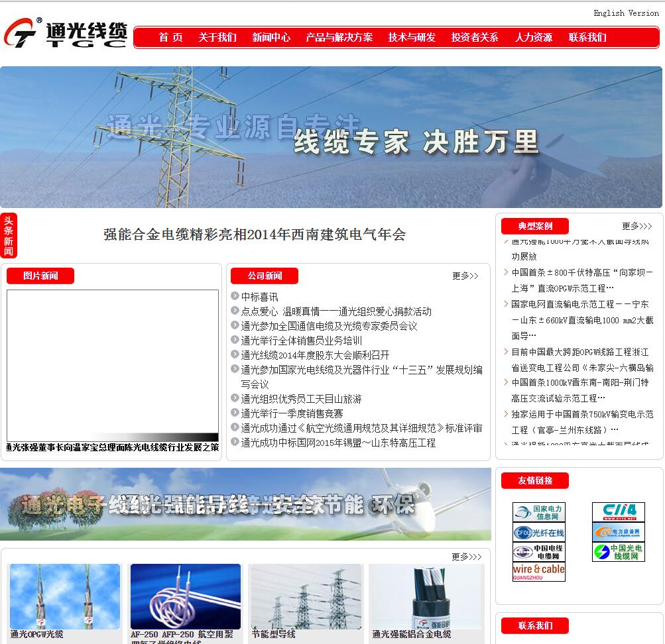Open the 产品与解决方案 menu item

pos(339,37)
